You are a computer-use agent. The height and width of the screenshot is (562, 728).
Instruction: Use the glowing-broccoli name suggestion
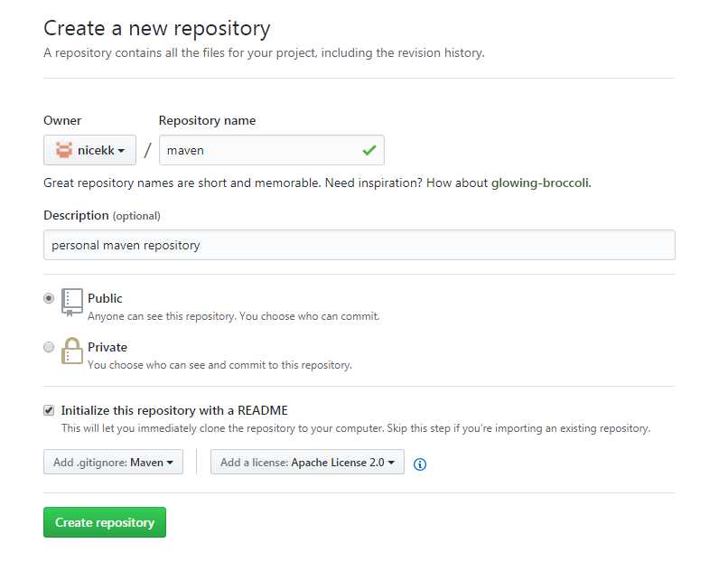pyautogui.click(x=540, y=183)
